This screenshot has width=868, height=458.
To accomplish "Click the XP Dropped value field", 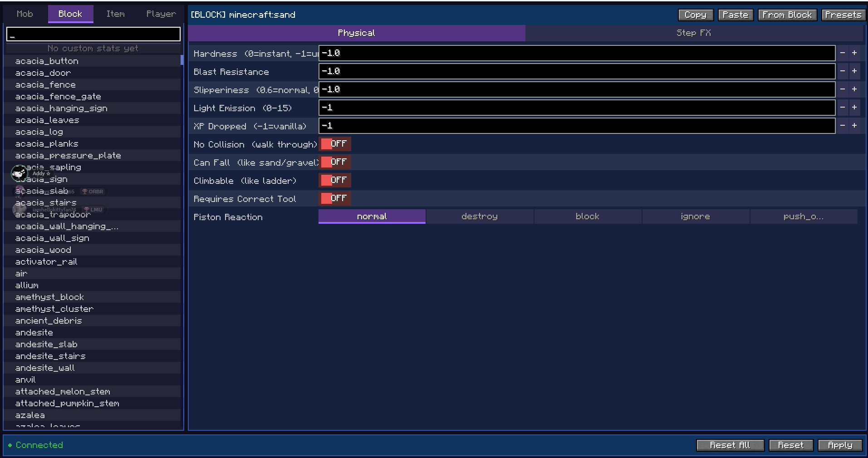I will (577, 126).
